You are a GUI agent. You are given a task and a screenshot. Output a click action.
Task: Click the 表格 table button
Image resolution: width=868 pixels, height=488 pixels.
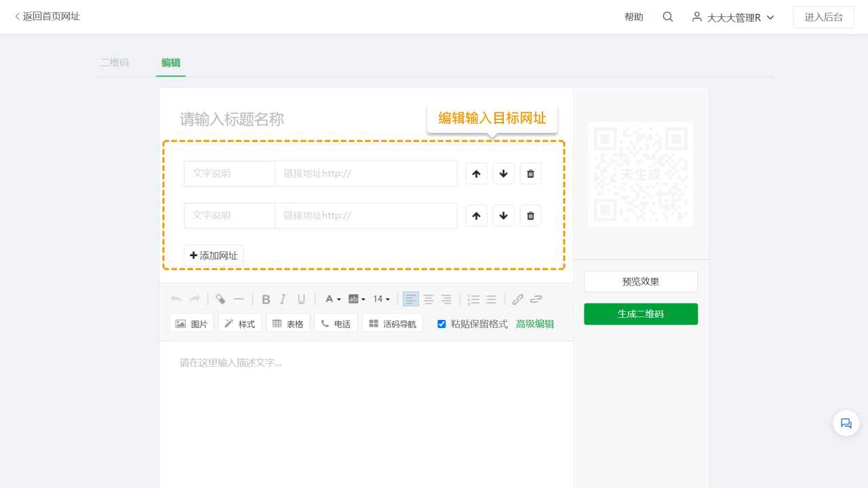[288, 323]
